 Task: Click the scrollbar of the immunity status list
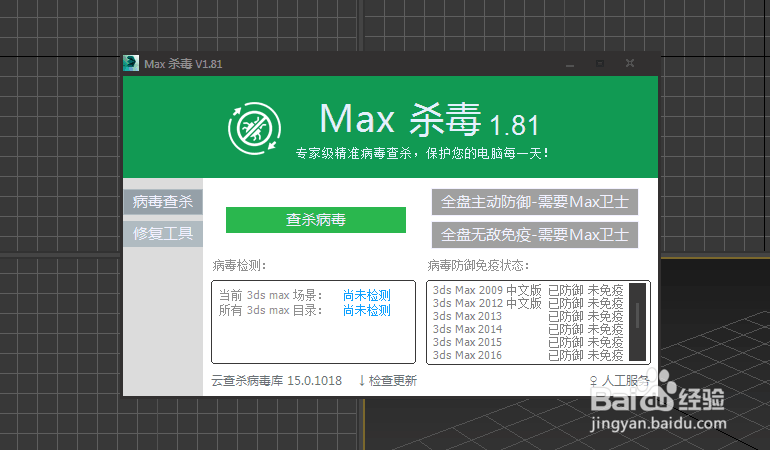[637, 322]
